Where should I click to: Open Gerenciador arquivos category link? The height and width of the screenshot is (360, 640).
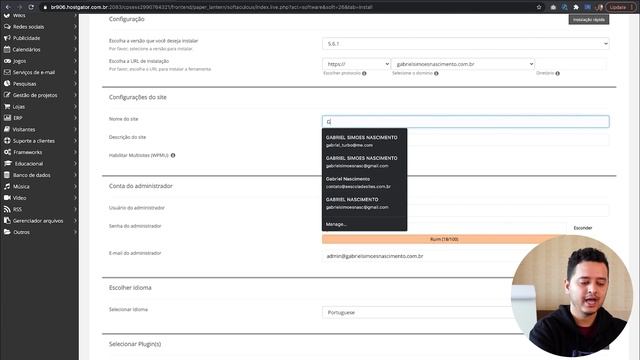tap(38, 221)
